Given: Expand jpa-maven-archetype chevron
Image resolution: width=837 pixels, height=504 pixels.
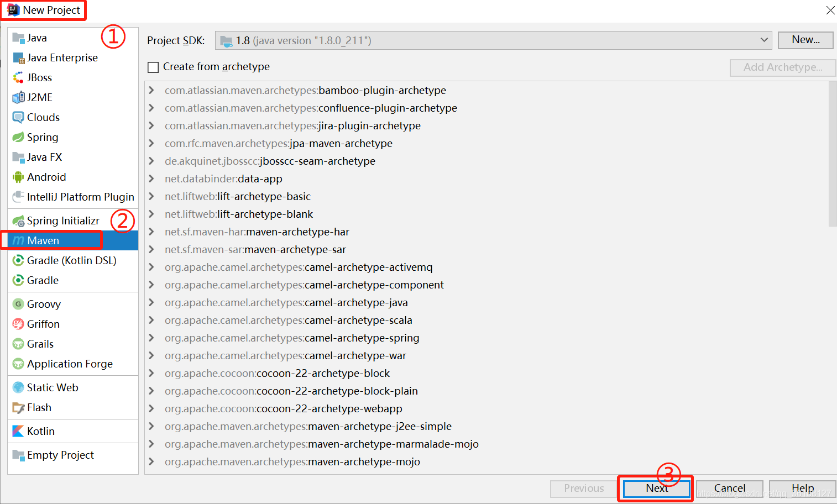Looking at the screenshot, I should coord(151,143).
